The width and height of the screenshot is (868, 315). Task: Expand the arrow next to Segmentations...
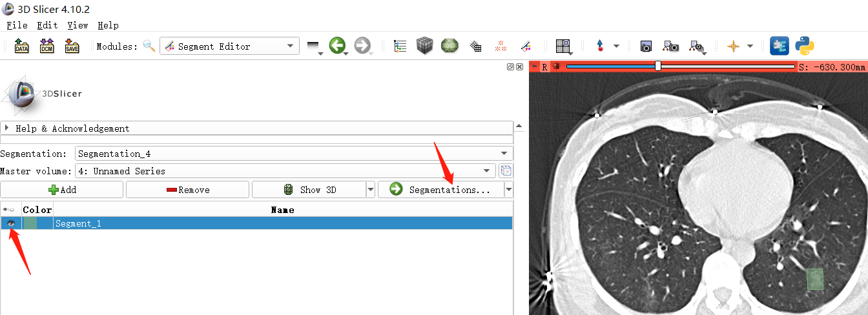(x=509, y=190)
